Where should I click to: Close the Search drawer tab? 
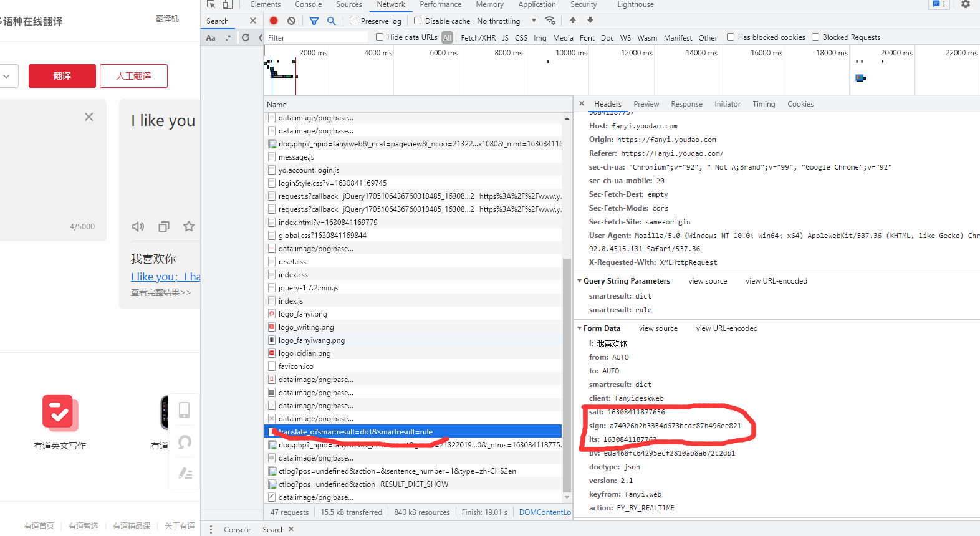tap(291, 529)
